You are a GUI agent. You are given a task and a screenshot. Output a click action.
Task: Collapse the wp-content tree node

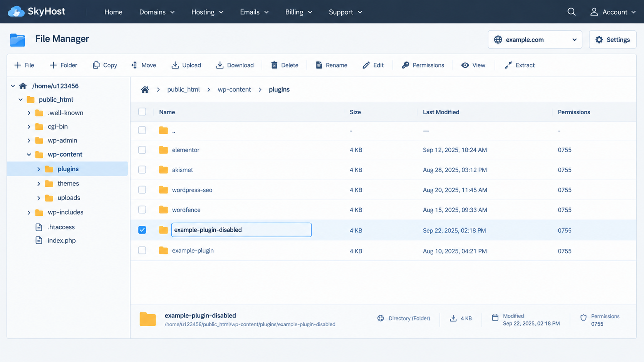click(x=29, y=155)
